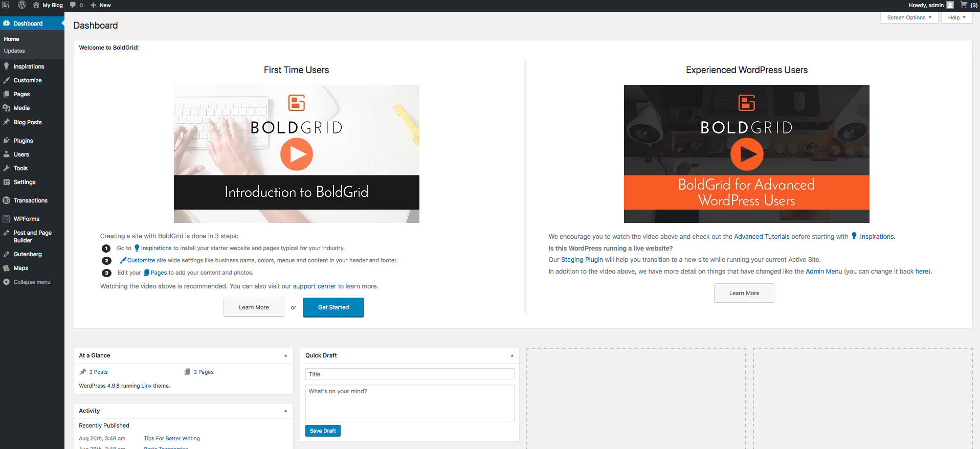The width and height of the screenshot is (980, 449).
Task: Click the WPForms icon in sidebar
Action: pos(7,219)
